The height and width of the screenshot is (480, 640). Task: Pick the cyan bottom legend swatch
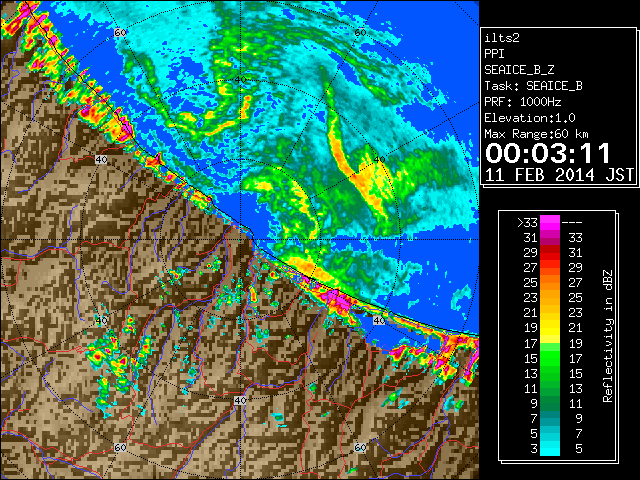550,448
